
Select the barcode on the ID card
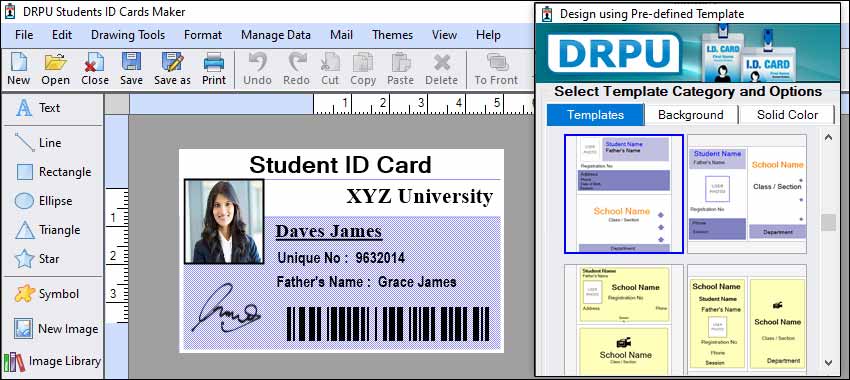coord(388,324)
